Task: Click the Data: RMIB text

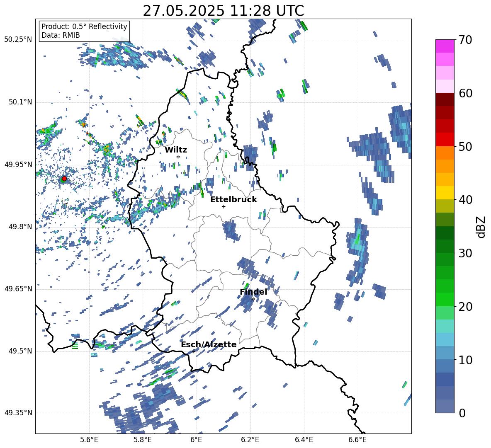Action: [61, 35]
